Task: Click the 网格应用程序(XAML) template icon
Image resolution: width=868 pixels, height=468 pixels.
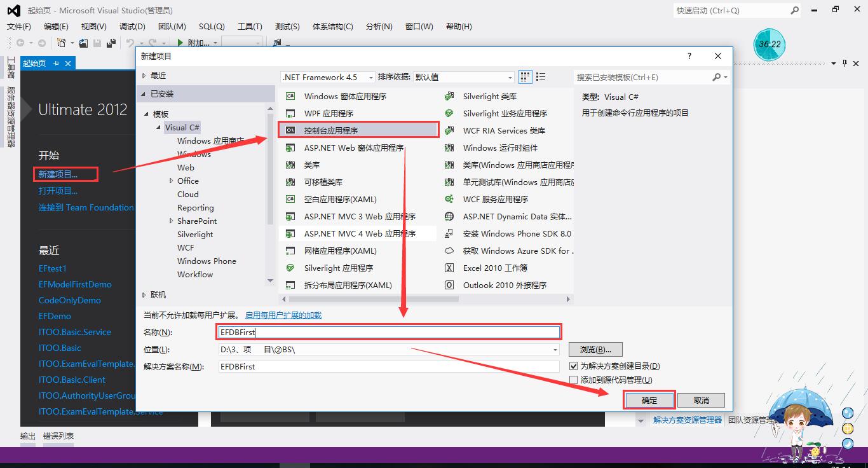Action: click(290, 251)
